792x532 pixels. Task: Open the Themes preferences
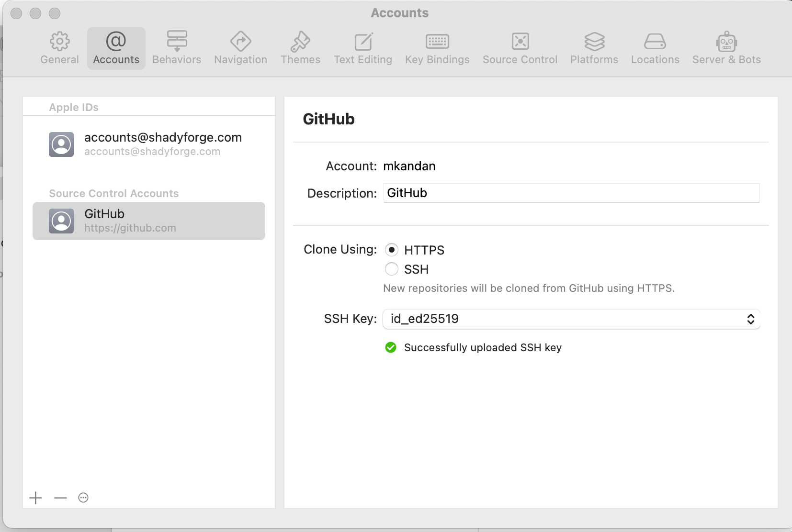[300, 48]
